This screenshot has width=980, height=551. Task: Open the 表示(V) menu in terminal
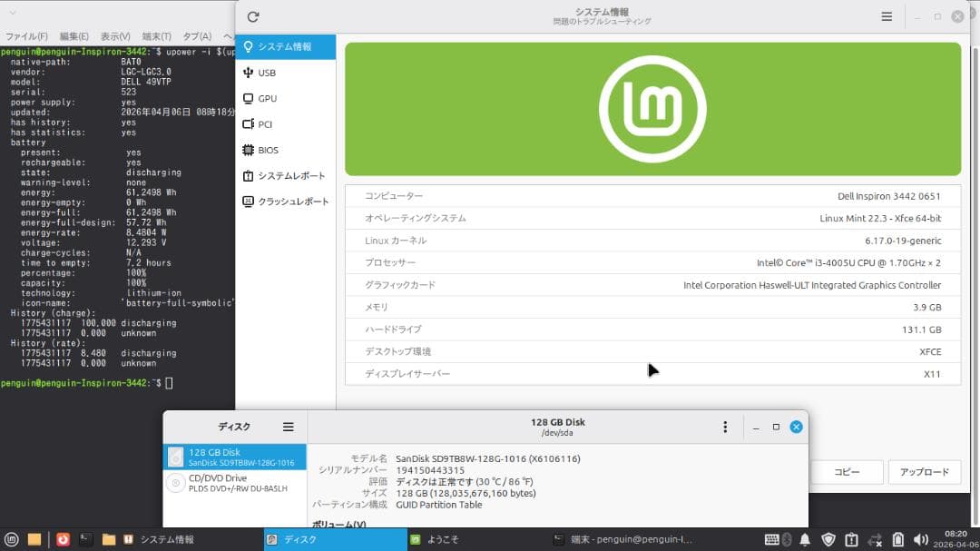(x=115, y=36)
